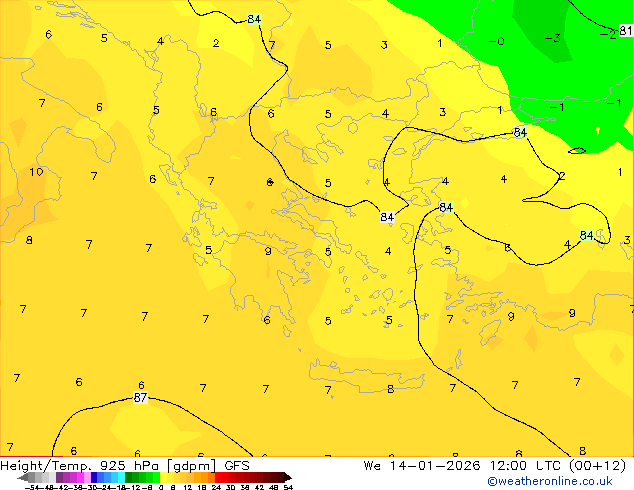Select the temperature value -3
634x490 pixels.
point(552,38)
